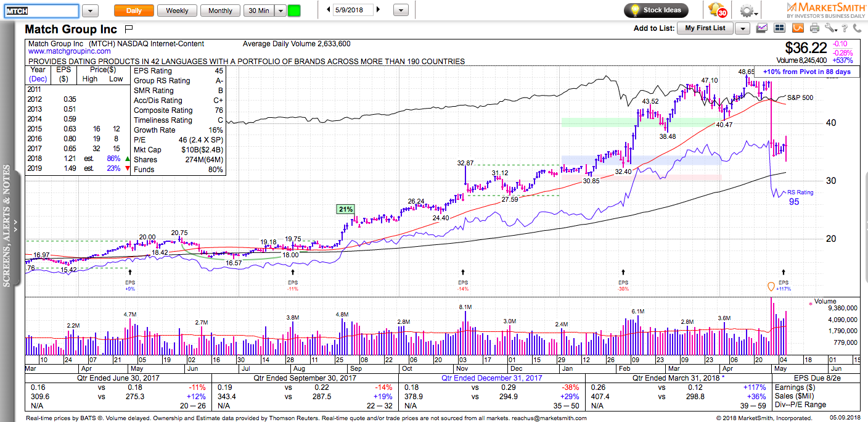Click the Composite Rating row
The image size is (868, 422).
click(178, 110)
